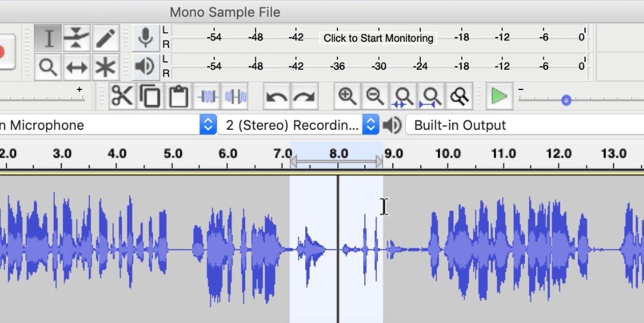Click Trim audio outside selection

[208, 96]
